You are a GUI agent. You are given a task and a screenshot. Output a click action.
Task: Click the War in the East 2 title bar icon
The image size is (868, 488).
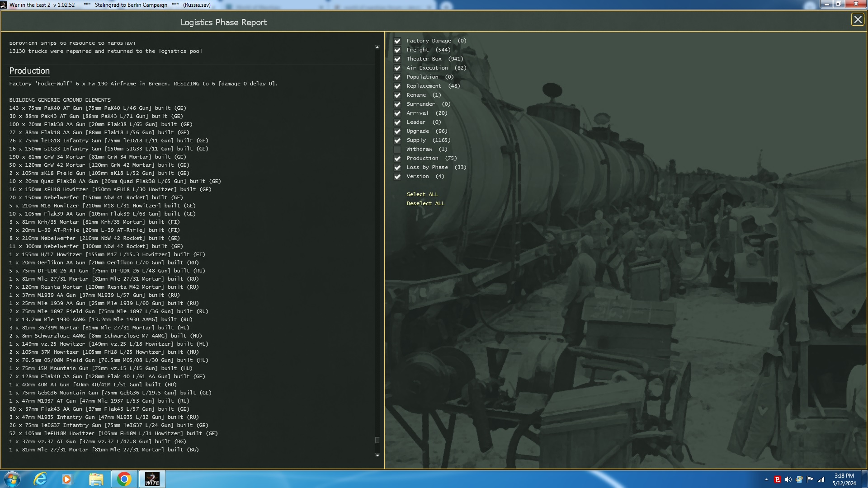pyautogui.click(x=4, y=5)
